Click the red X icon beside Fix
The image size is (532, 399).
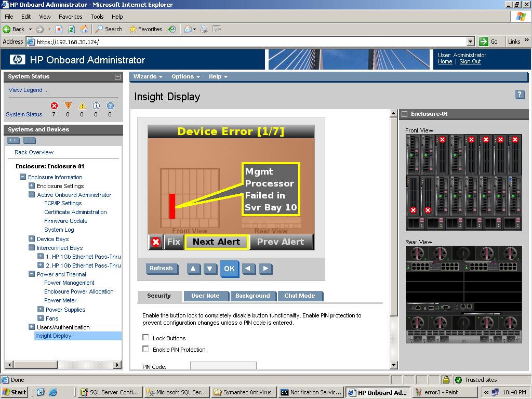point(156,242)
